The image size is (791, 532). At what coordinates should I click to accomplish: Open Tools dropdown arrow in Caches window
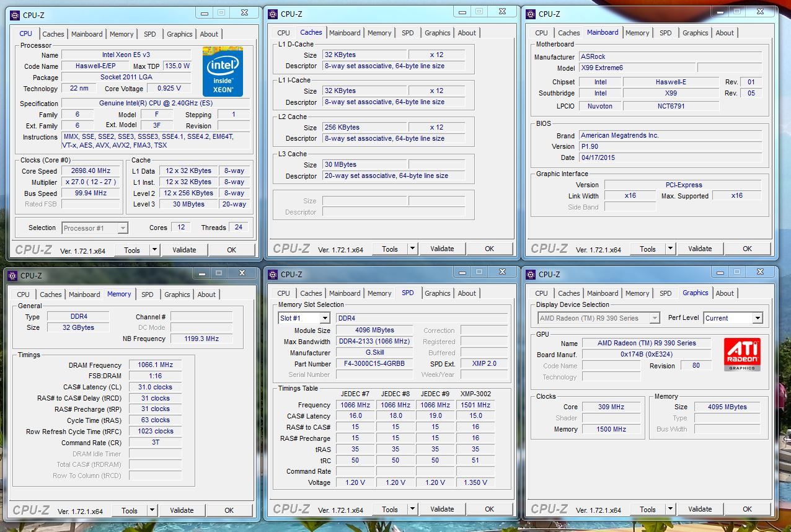pos(412,249)
